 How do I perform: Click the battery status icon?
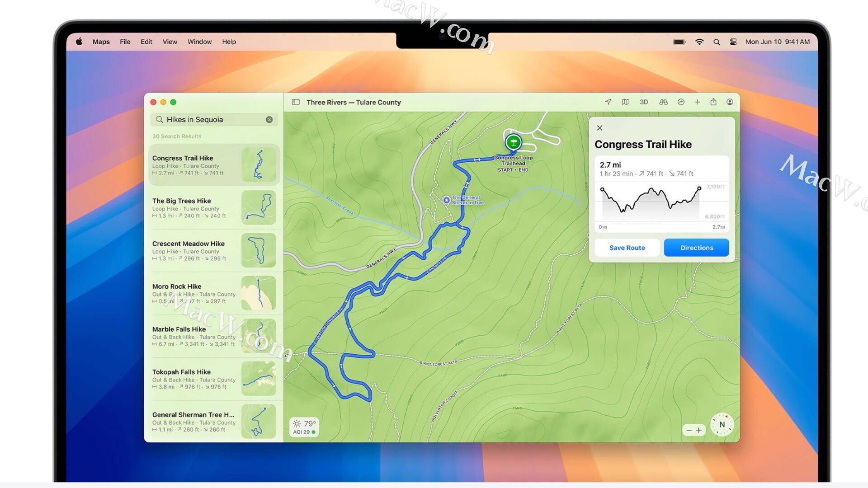[x=679, y=42]
